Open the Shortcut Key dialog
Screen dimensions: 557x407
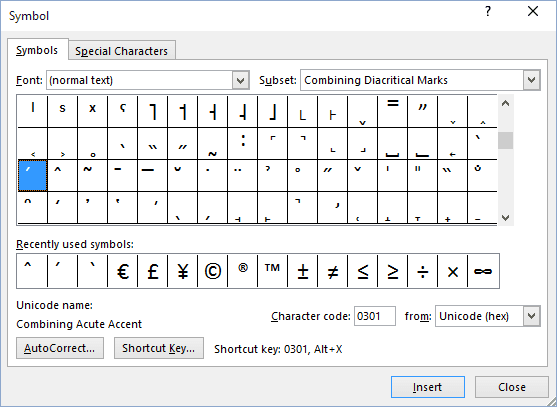coord(158,348)
